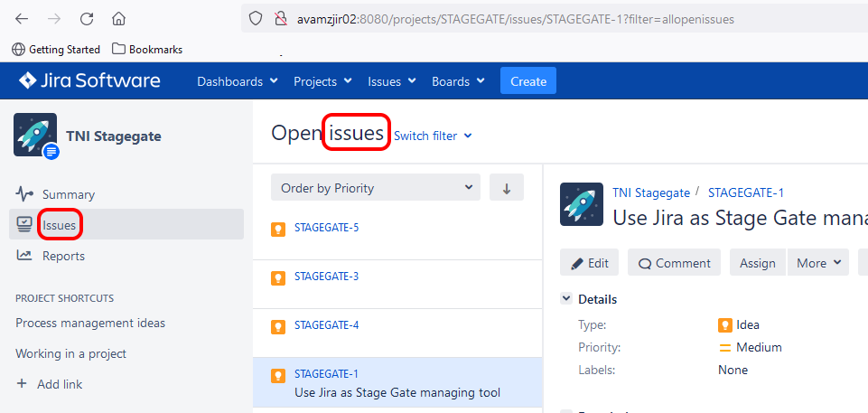Image resolution: width=868 pixels, height=413 pixels.
Task: Click the STAGEGATE-1 breadcrumb link
Action: point(746,192)
